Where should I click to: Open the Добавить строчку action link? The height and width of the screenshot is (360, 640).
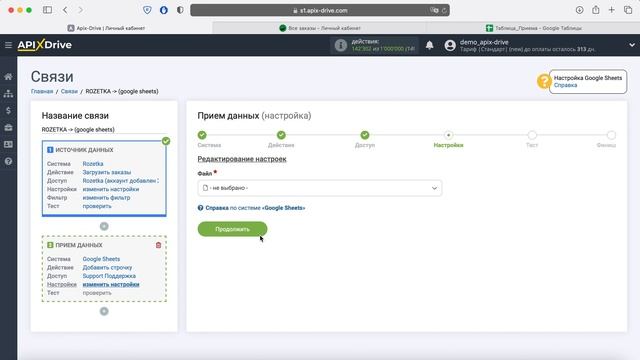point(107,268)
